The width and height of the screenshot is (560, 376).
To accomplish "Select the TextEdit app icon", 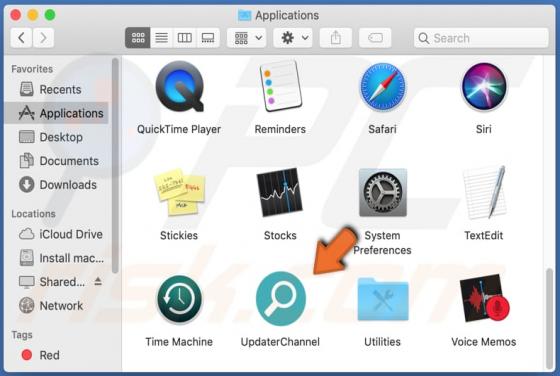I will [484, 193].
